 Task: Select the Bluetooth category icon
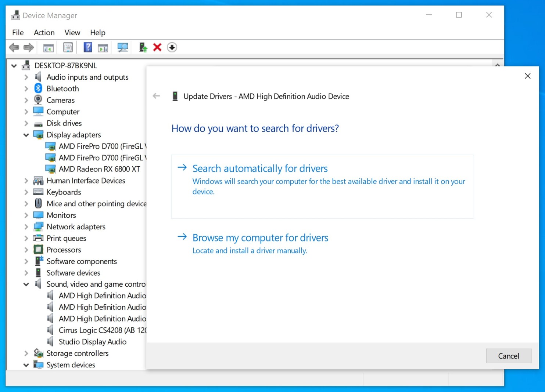(x=38, y=88)
